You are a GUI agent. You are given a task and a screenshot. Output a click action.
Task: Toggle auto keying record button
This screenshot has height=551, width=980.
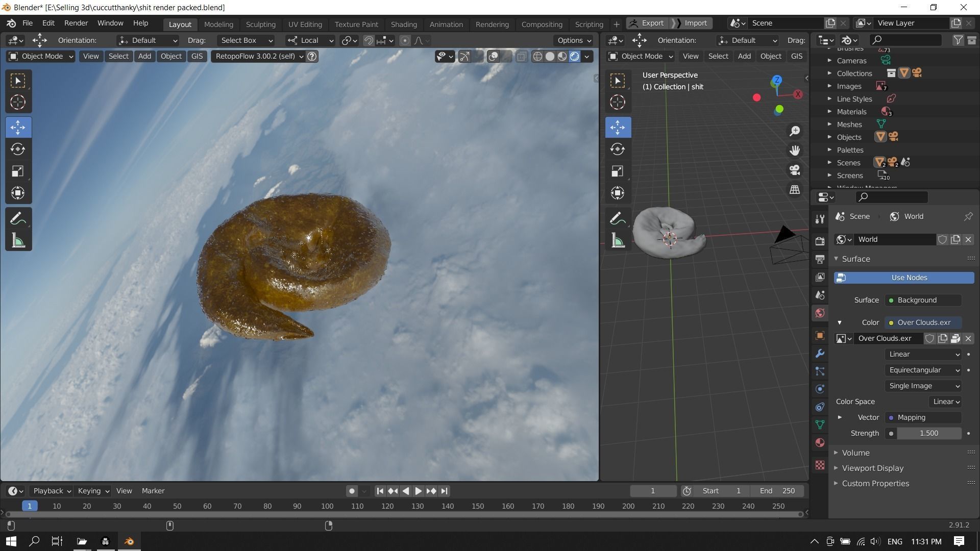[352, 491]
